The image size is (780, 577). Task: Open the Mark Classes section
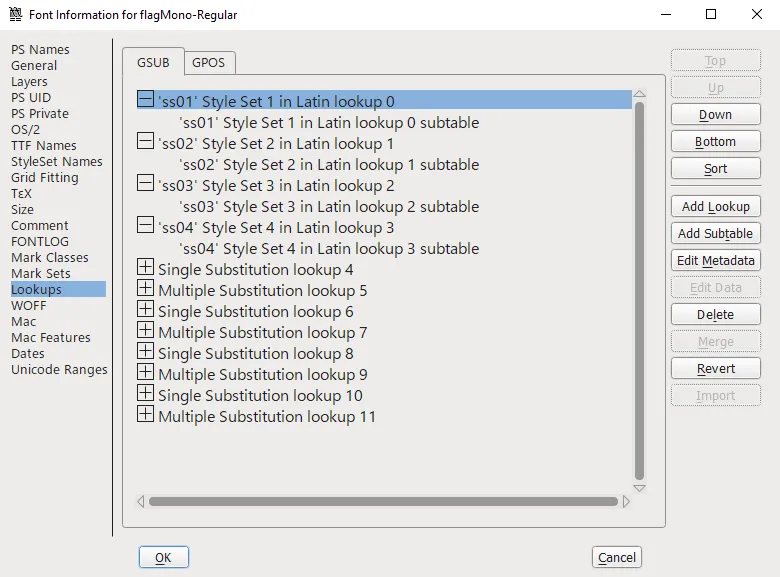pos(50,258)
